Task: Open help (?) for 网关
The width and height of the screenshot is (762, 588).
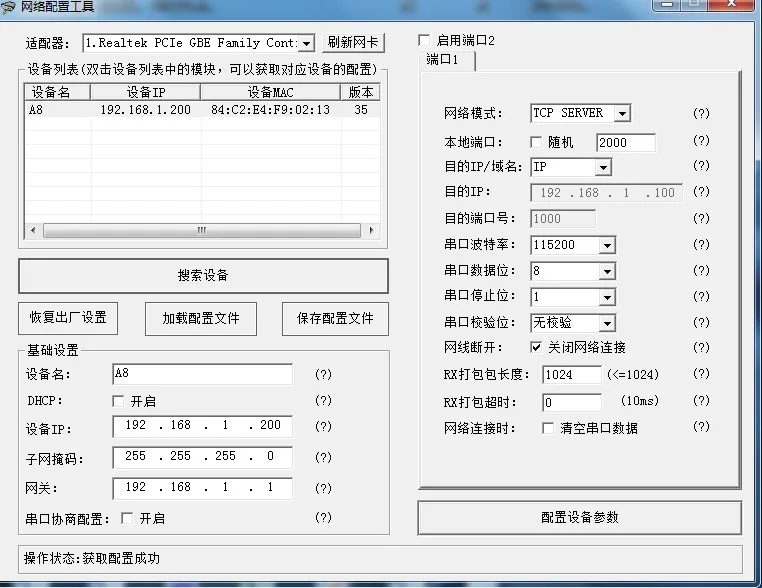Action: coord(323,488)
